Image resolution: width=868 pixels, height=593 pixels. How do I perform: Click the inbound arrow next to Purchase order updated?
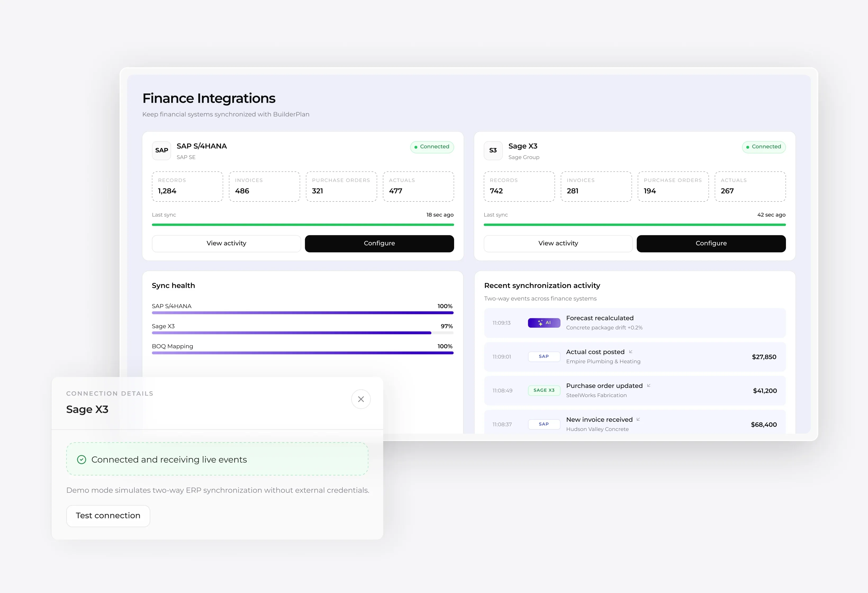[x=648, y=386]
